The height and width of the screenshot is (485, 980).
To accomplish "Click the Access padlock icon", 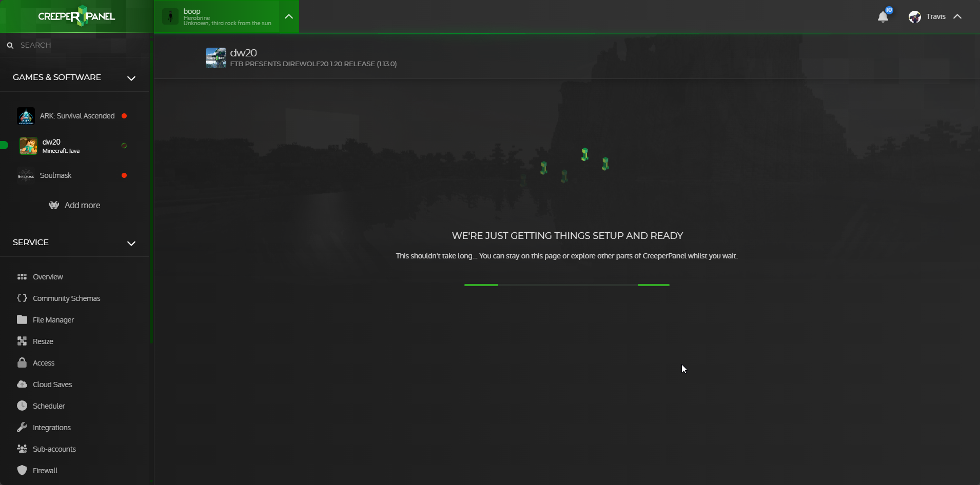I will coord(22,362).
